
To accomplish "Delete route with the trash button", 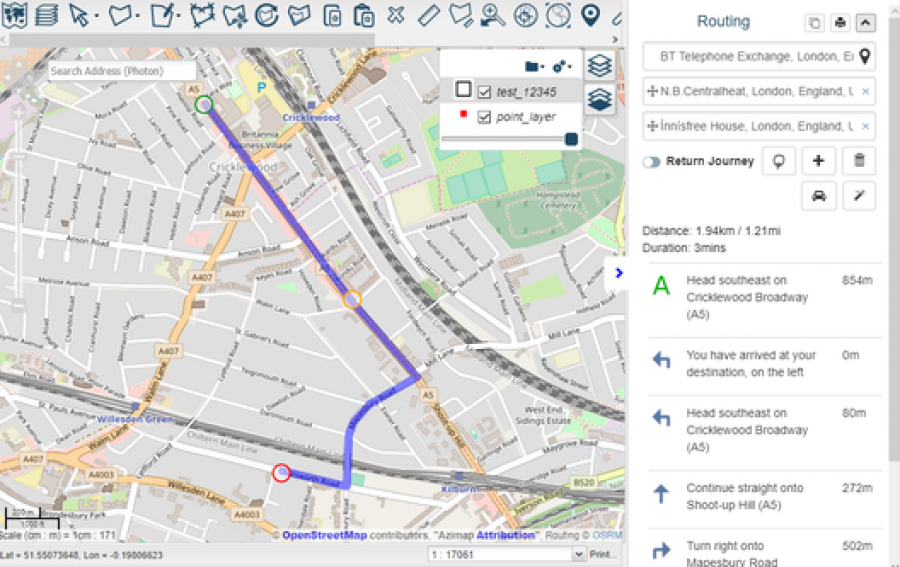I will [859, 161].
